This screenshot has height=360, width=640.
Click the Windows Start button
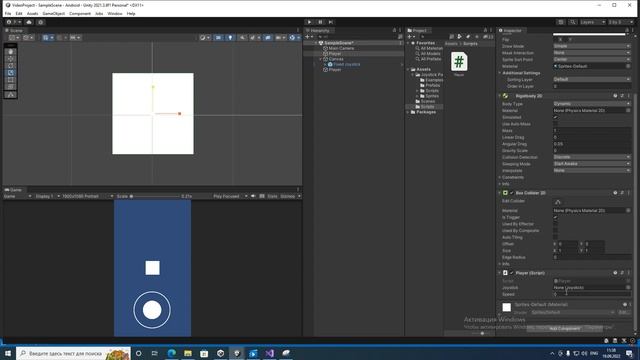point(8,353)
